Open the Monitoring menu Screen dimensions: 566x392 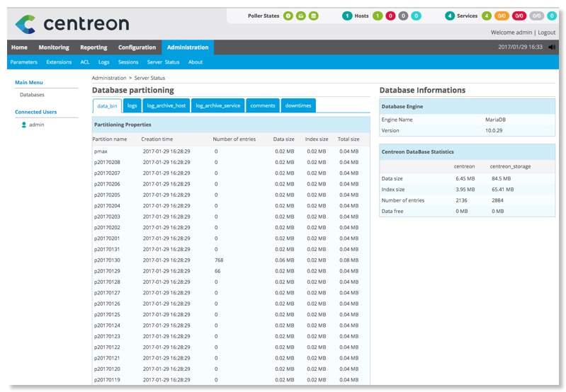pos(54,47)
